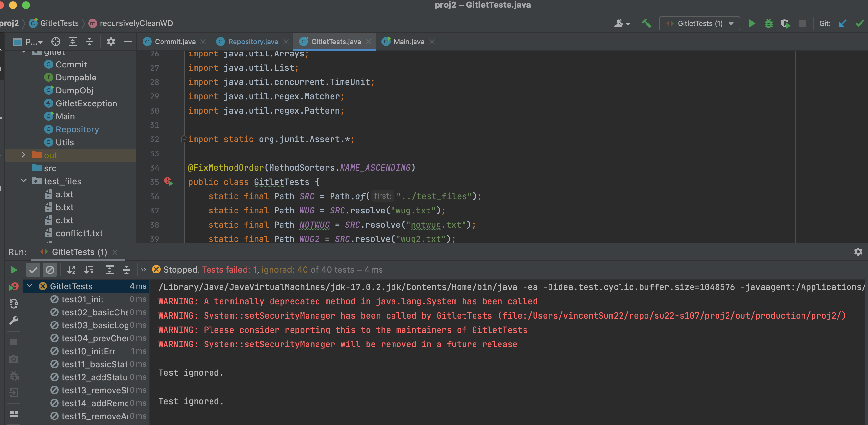Toggle Show Passed tests checkmark

click(x=33, y=270)
